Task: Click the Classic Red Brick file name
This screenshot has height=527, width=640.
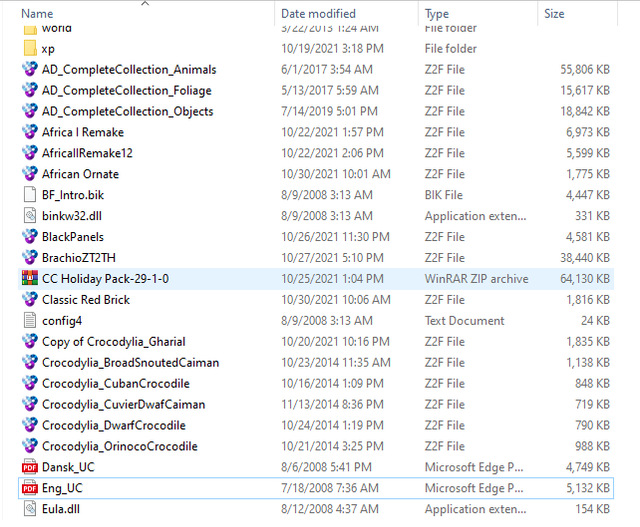Action: click(x=86, y=300)
